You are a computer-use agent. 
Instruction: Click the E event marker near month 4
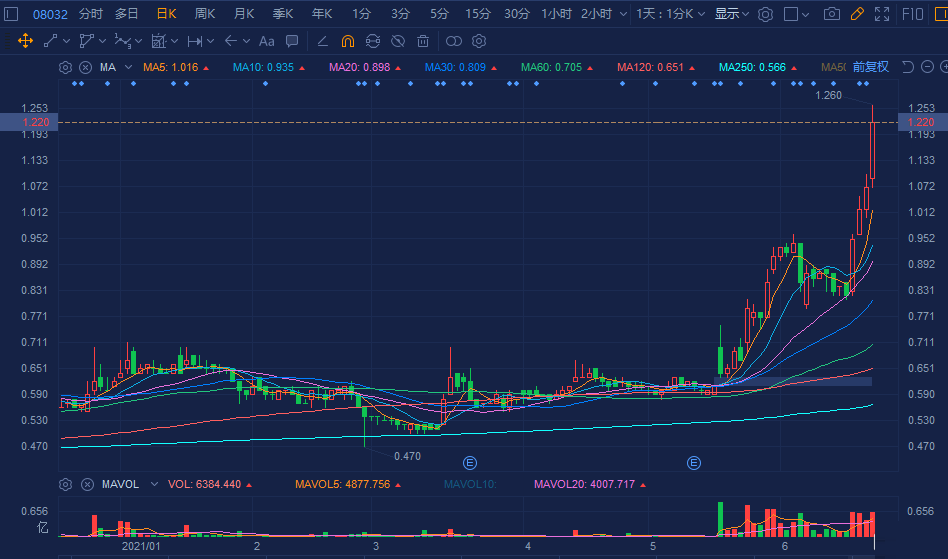tap(470, 463)
